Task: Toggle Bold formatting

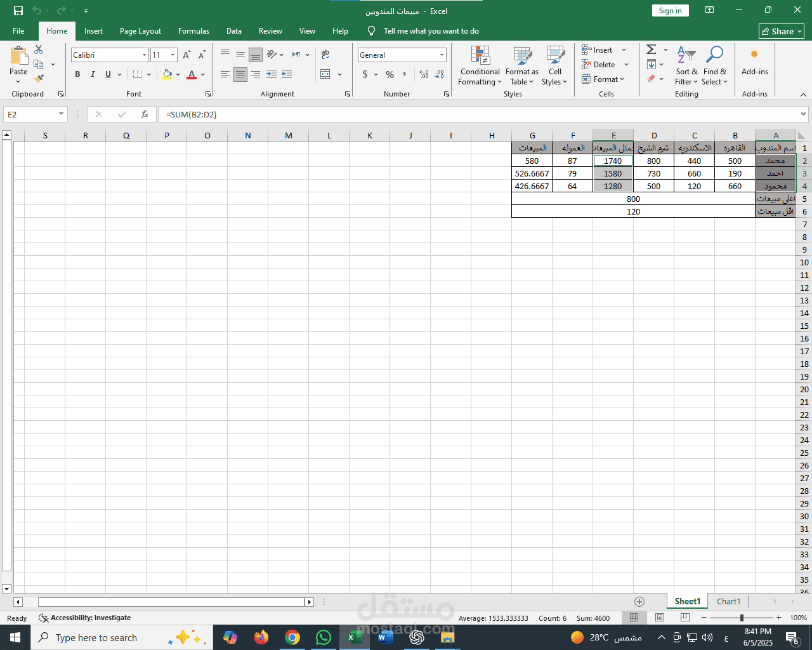Action: pos(77,74)
